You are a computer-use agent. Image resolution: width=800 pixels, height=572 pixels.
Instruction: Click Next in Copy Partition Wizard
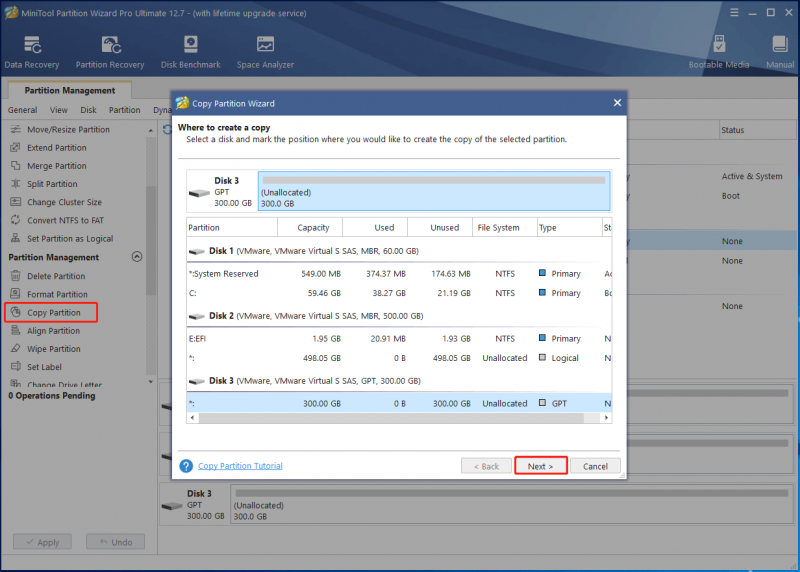tap(540, 466)
